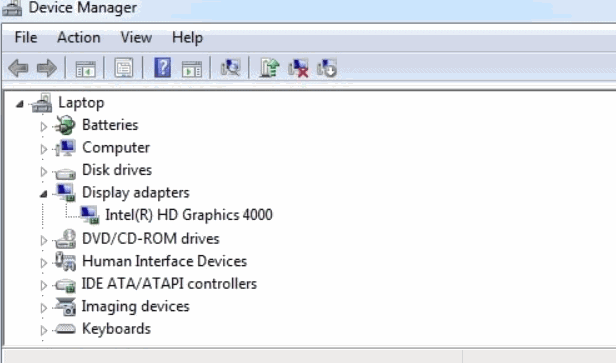Expand the DVD/CD-ROM drives node
Screen dimensions: 616x363
(43, 240)
